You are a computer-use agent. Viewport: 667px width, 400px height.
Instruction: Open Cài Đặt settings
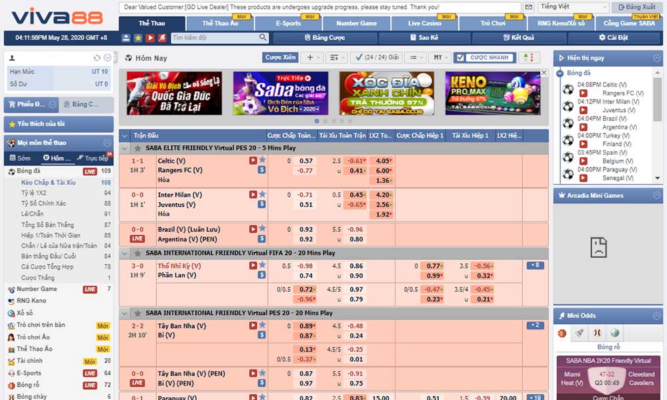click(x=613, y=38)
